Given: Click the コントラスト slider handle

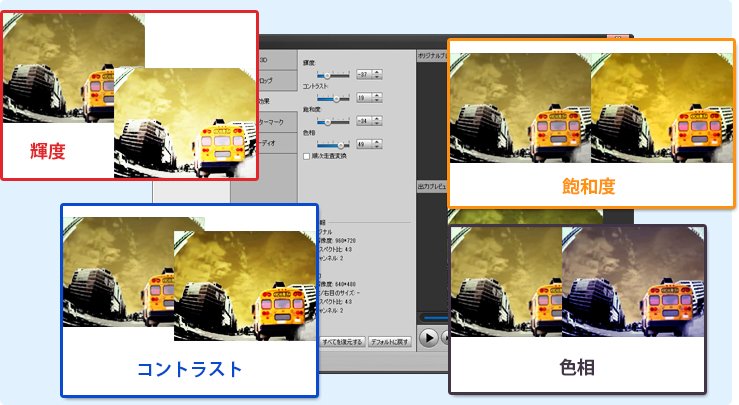Looking at the screenshot, I should point(338,98).
